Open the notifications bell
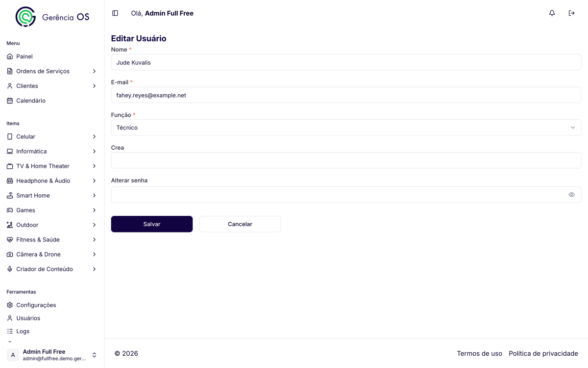Screen dimensions: 588x368 coord(552,13)
